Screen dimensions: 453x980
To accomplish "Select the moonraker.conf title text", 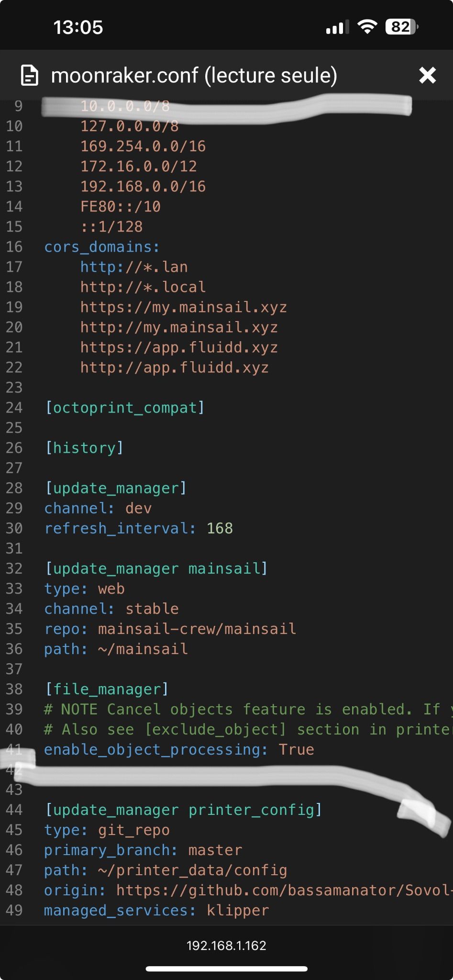I will (194, 76).
